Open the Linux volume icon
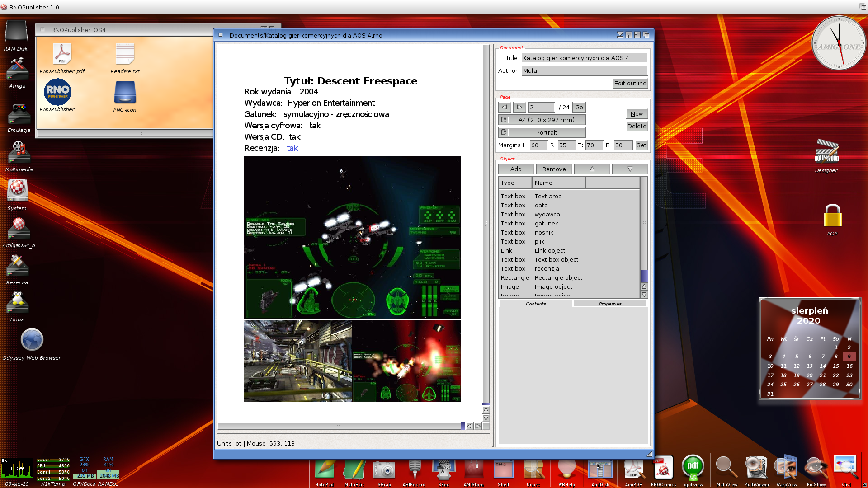This screenshot has width=868, height=488. pyautogui.click(x=17, y=303)
